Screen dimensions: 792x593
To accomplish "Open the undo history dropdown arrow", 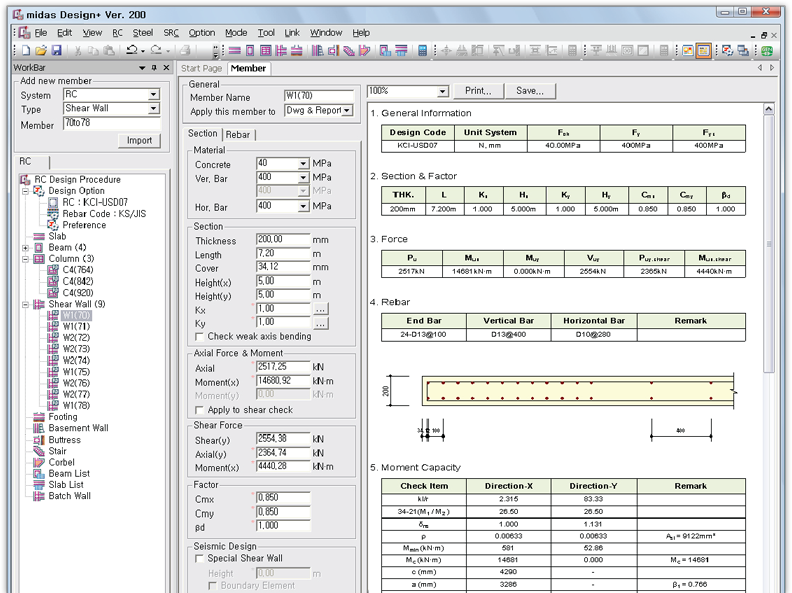I will point(143,51).
